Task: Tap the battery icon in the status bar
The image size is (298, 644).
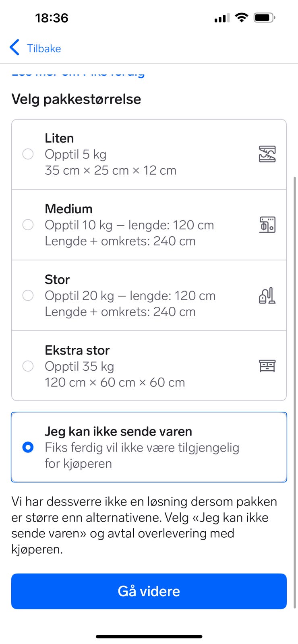Action: (x=264, y=18)
